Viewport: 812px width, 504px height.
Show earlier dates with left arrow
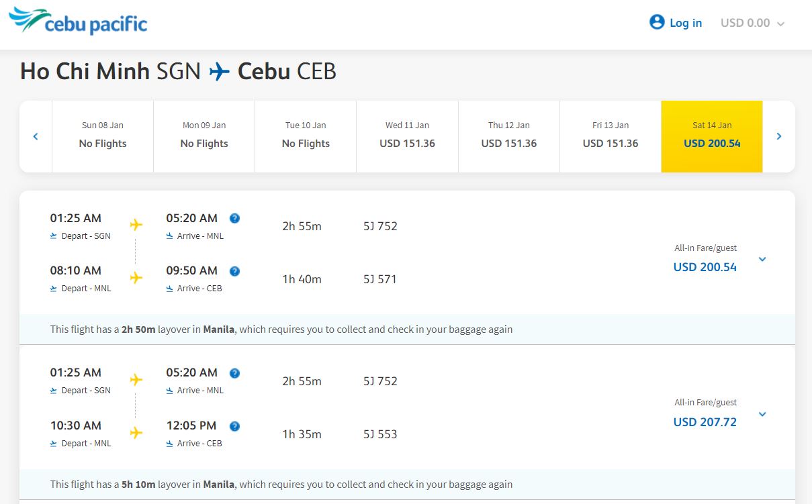pyautogui.click(x=36, y=136)
